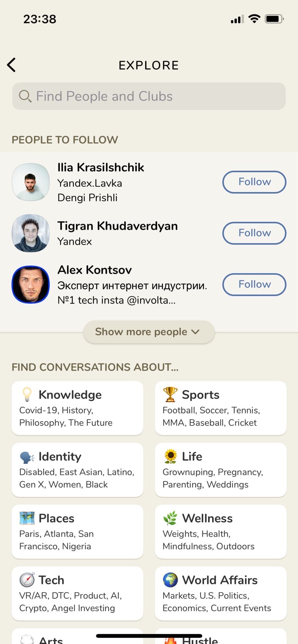Tap the Life sunflower icon
Viewport: 298px width, 644px height.
170,456
